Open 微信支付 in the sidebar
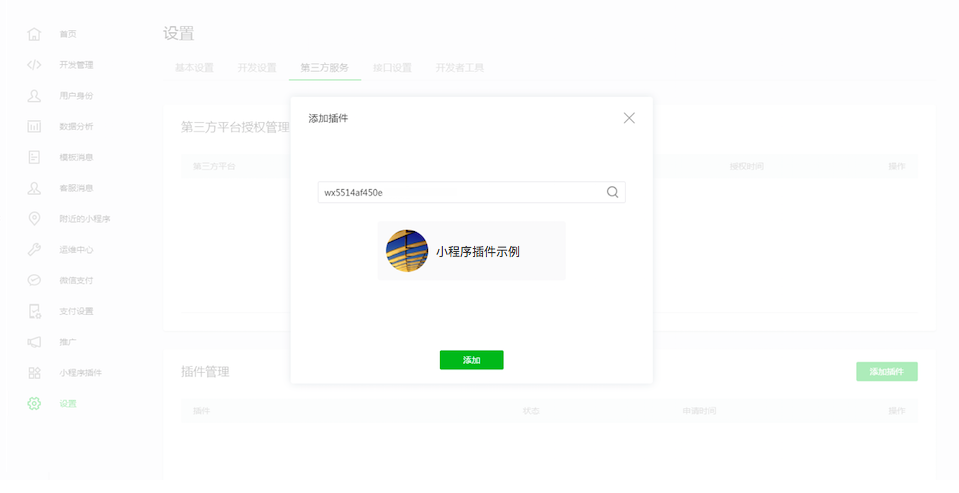Screen dimensions: 959x493 click(x=76, y=281)
